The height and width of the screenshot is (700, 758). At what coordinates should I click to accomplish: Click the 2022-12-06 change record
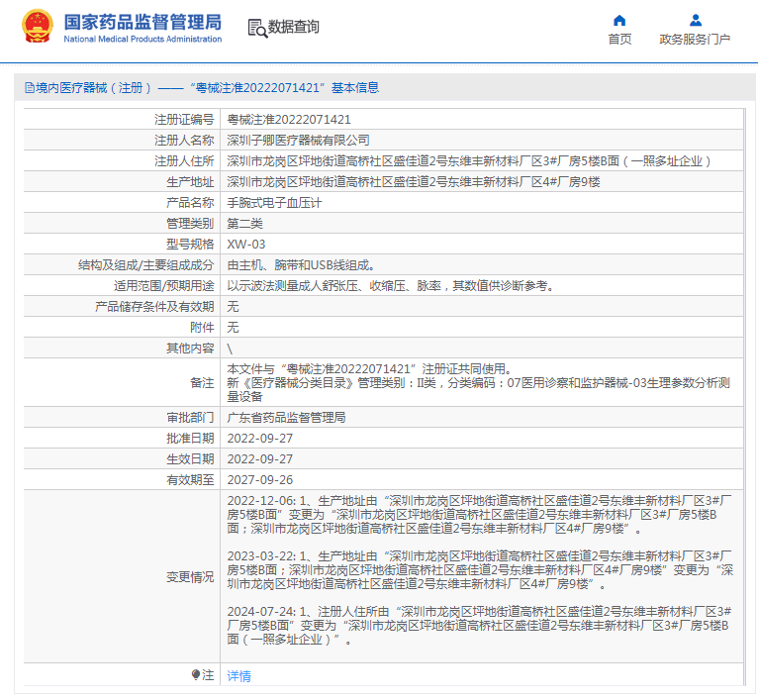(479, 515)
